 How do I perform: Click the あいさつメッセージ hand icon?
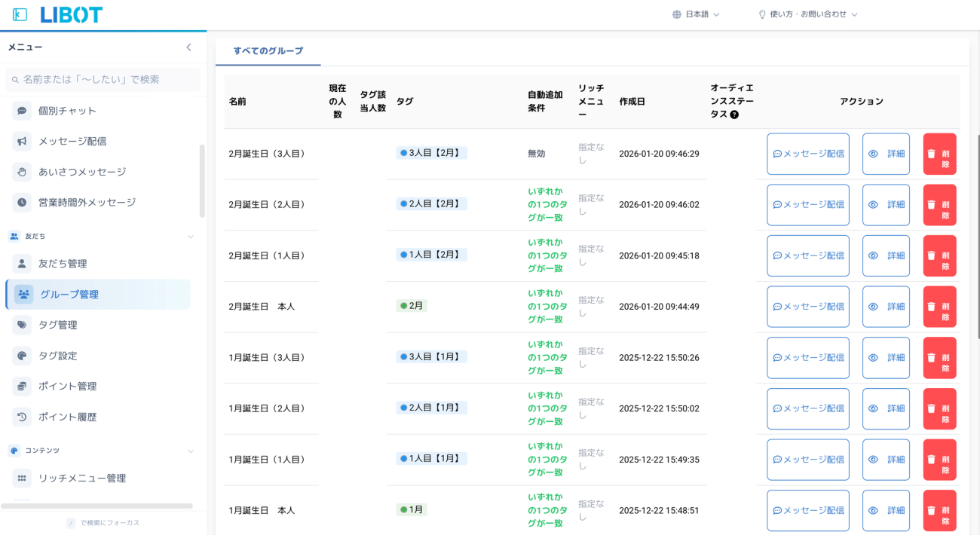coord(22,172)
